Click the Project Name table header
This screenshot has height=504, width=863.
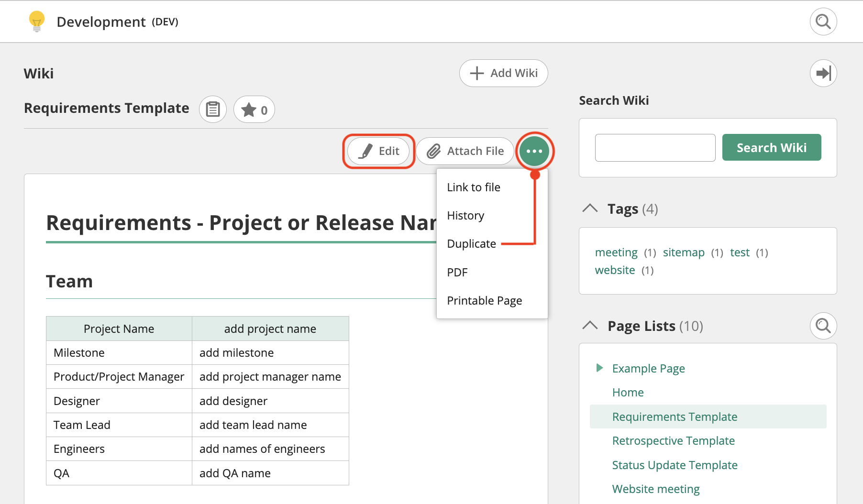(x=119, y=329)
